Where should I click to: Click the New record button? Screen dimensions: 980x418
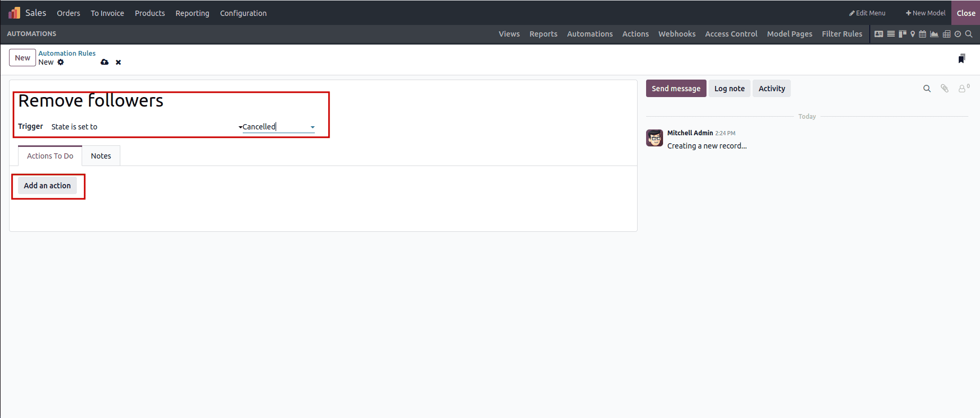pyautogui.click(x=22, y=58)
